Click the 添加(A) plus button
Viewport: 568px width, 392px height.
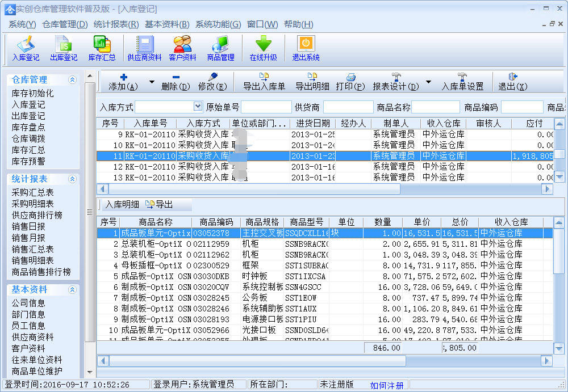123,82
